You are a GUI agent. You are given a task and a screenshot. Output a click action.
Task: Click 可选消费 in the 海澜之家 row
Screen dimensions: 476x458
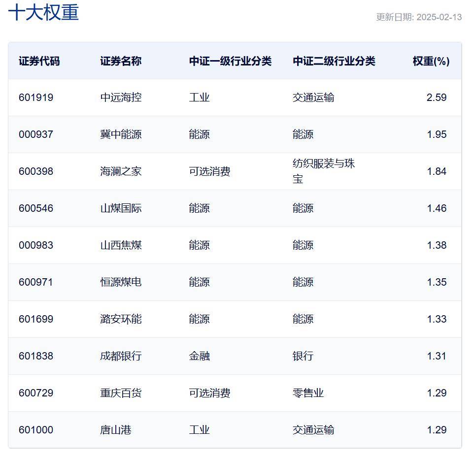click(210, 171)
